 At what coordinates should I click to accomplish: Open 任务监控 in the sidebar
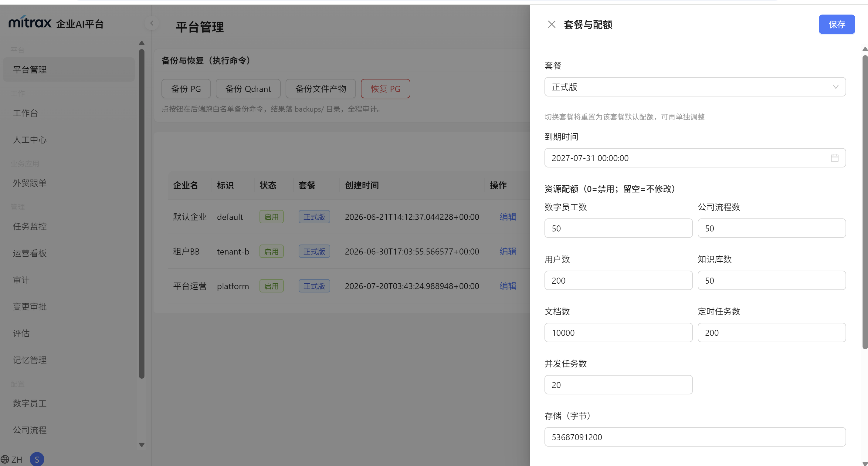click(69, 226)
